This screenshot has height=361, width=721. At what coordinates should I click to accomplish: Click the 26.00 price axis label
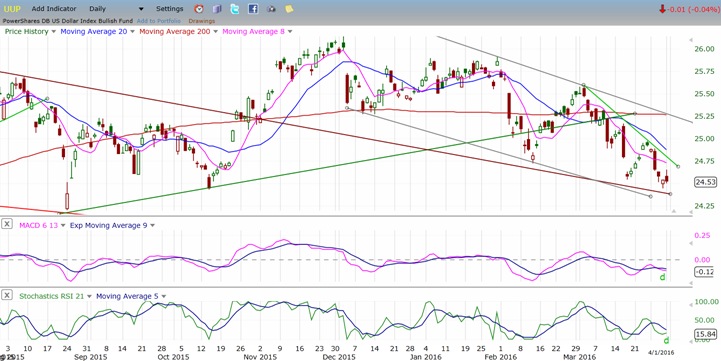tap(703, 49)
